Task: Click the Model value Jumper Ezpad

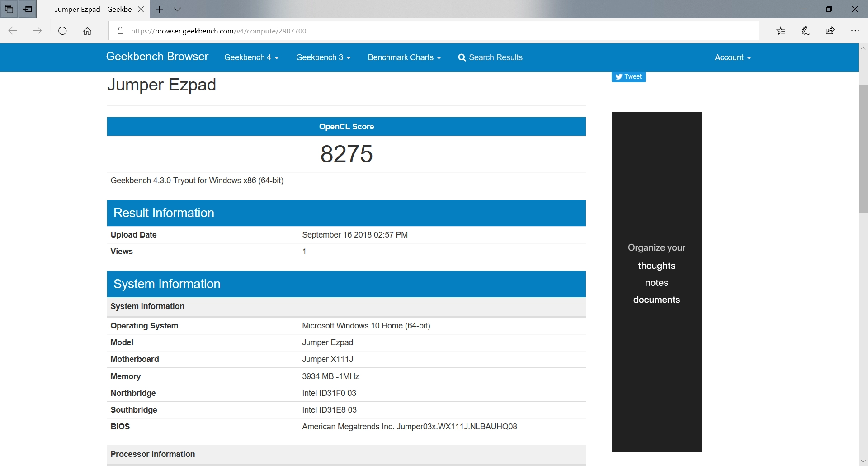Action: 328,342
